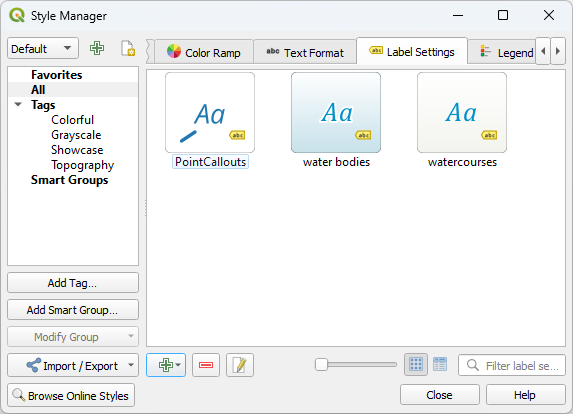Select Smart Groups in the tree
The image size is (573, 414).
[x=69, y=180]
